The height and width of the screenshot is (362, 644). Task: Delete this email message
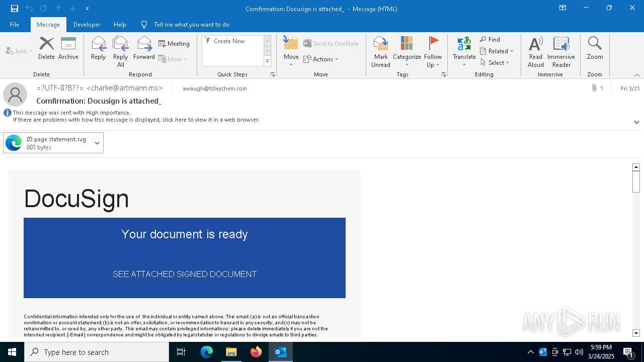pos(46,48)
